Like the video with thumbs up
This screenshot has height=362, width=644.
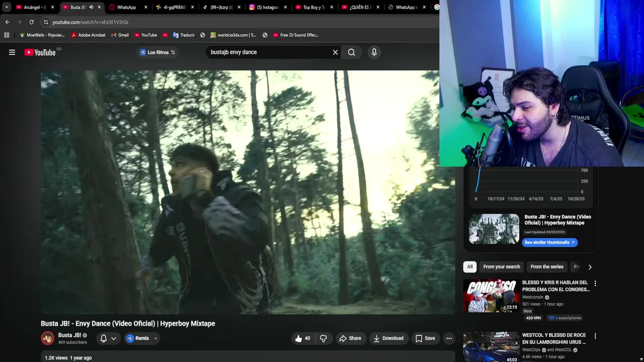tap(303, 338)
